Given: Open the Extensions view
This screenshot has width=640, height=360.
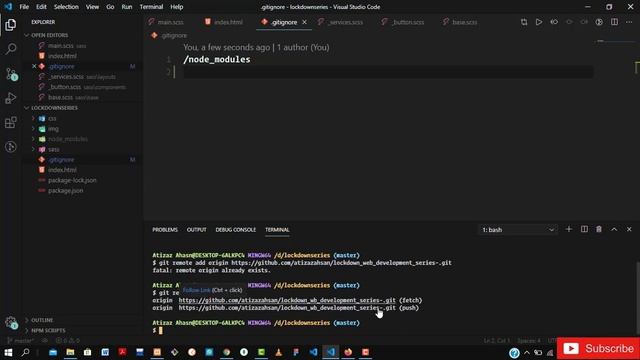Looking at the screenshot, I should click(x=11, y=122).
